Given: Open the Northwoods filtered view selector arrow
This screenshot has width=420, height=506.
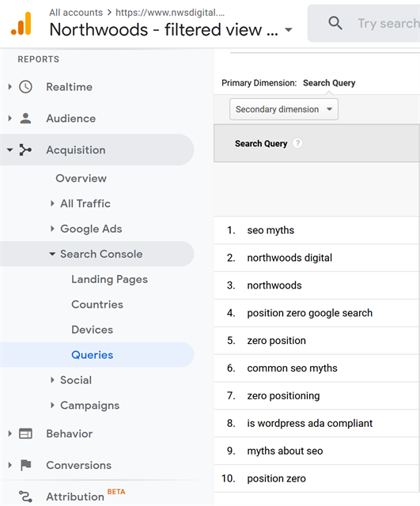Looking at the screenshot, I should [x=289, y=30].
